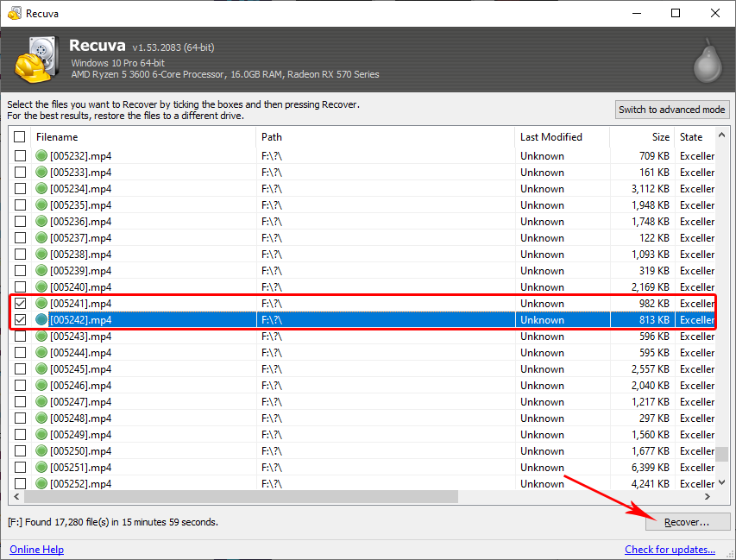Click the Recover... button
This screenshot has width=736, height=560.
point(687,522)
